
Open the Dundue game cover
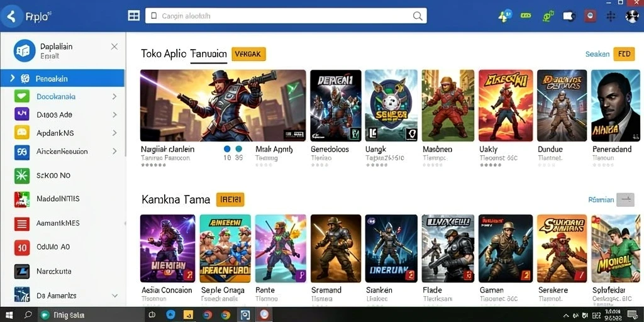point(562,106)
